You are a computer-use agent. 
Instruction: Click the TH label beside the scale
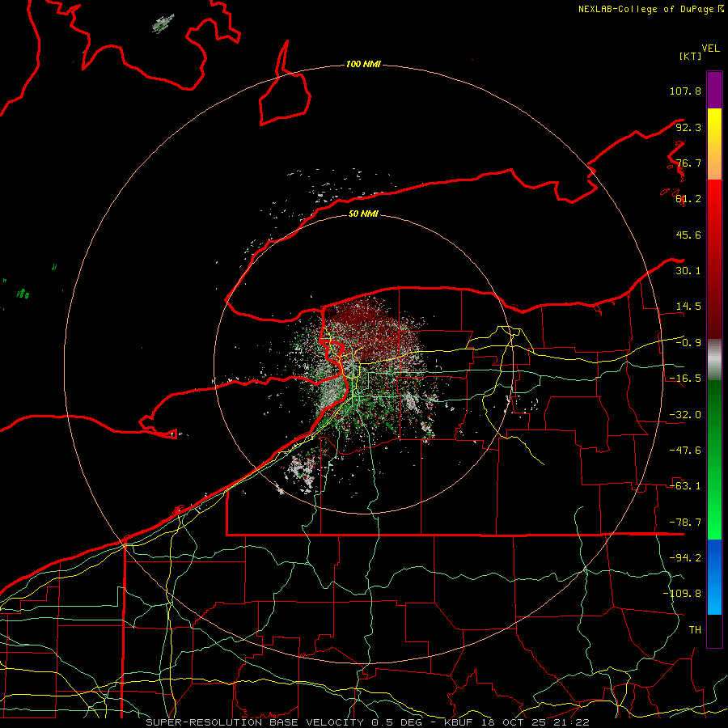pos(695,630)
